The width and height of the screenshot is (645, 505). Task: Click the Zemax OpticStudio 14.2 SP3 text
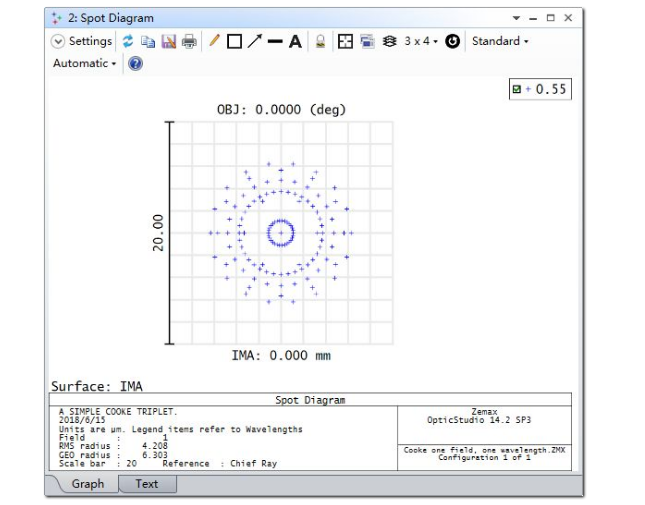[x=479, y=416]
